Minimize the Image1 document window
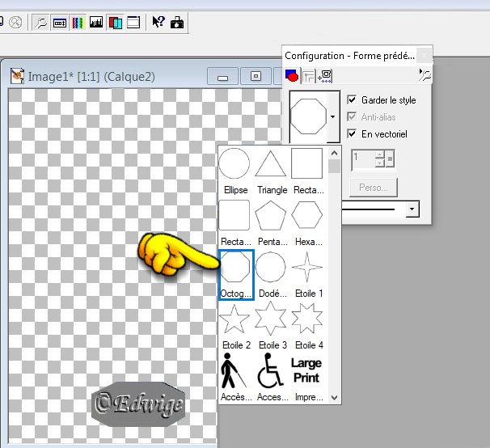 (x=222, y=76)
